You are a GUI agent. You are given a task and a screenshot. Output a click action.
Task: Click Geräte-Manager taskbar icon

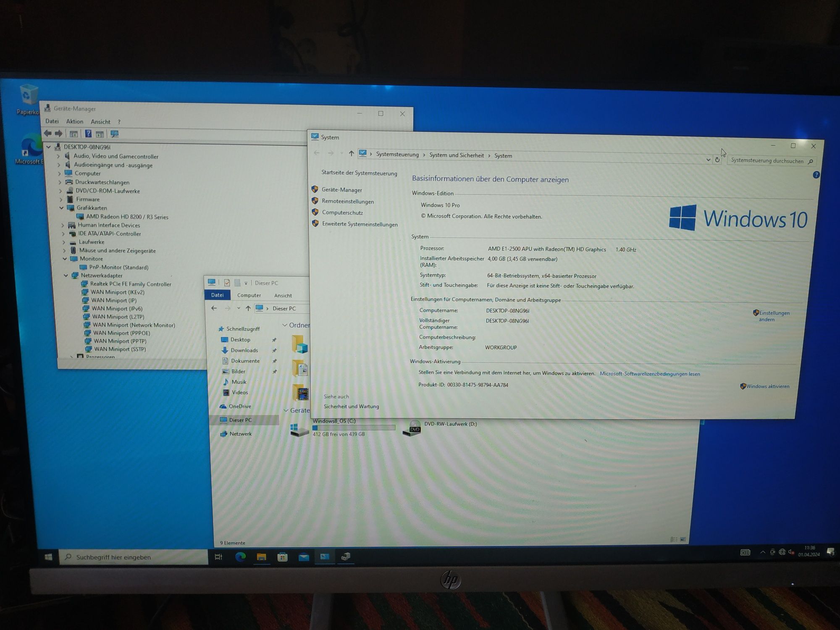click(346, 557)
